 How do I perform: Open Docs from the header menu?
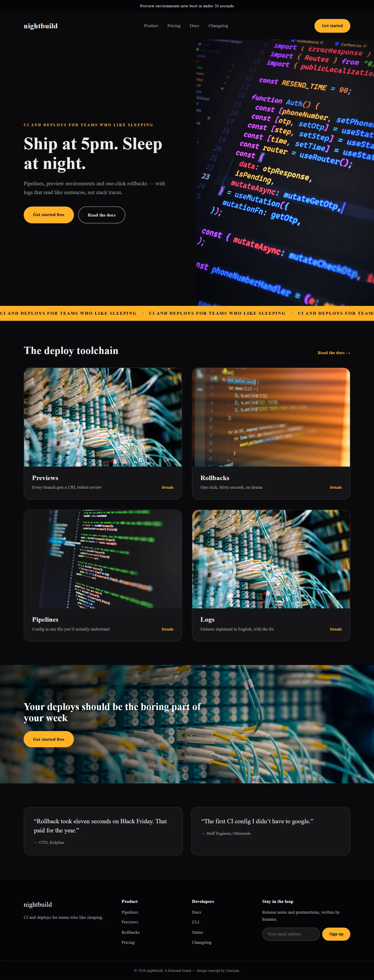[x=194, y=26]
